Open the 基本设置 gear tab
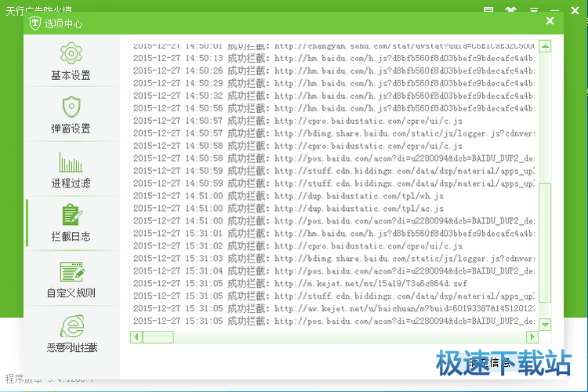Viewport: 588px width, 392px height. pyautogui.click(x=71, y=61)
